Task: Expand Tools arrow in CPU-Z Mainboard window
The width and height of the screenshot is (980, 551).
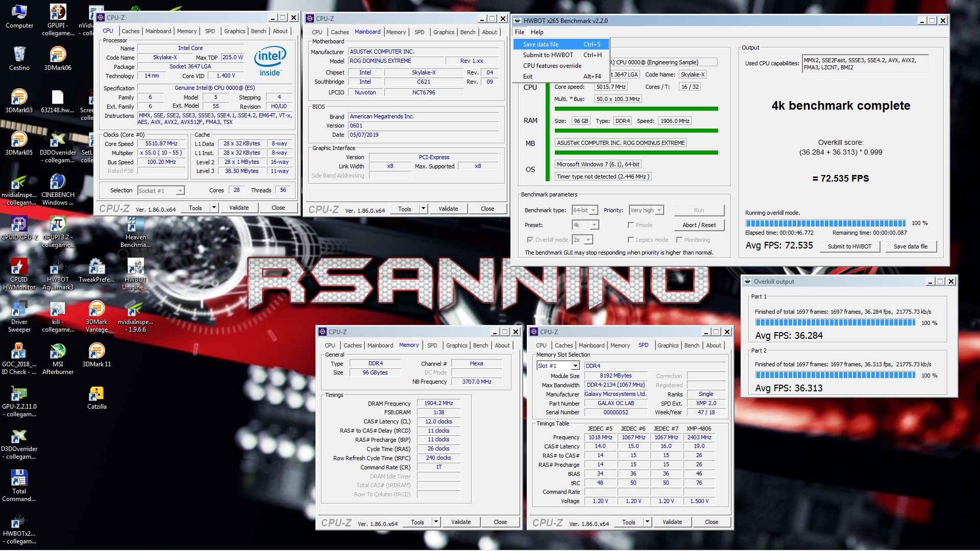Action: click(x=423, y=209)
